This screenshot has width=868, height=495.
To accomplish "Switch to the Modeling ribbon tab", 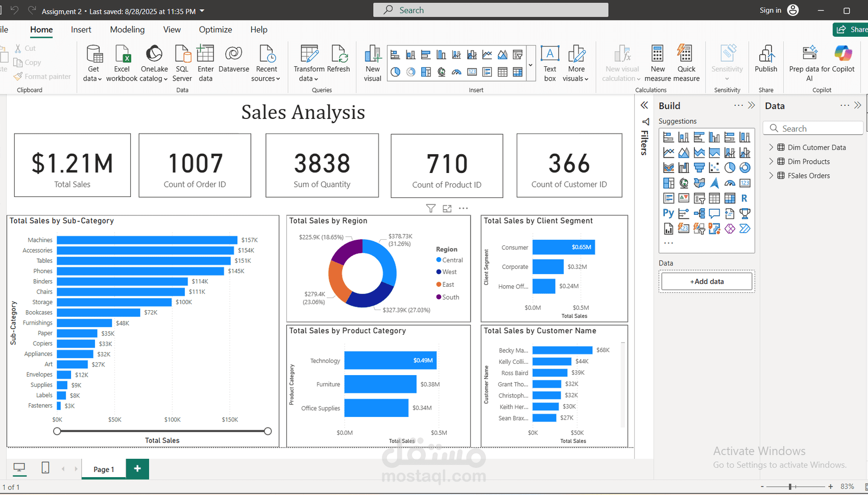I will [127, 30].
